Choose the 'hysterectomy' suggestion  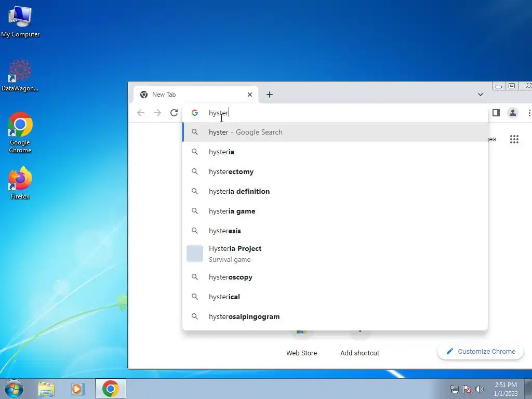coord(335,171)
